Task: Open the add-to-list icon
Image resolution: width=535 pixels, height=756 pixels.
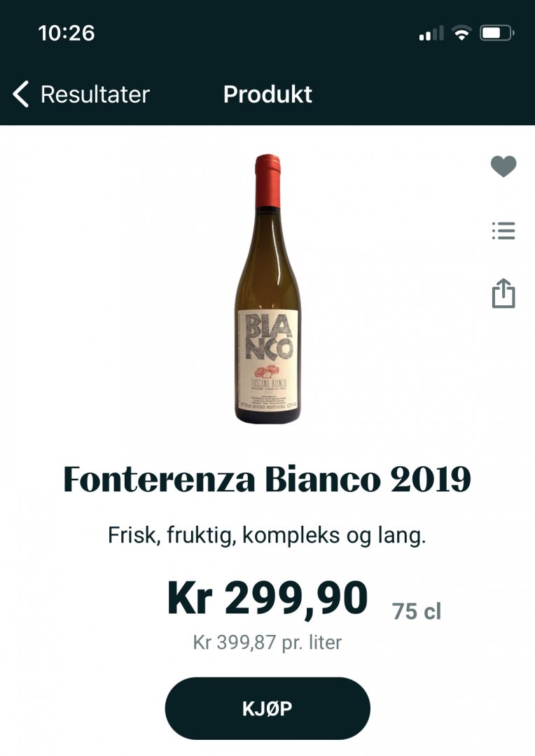Action: [x=503, y=231]
